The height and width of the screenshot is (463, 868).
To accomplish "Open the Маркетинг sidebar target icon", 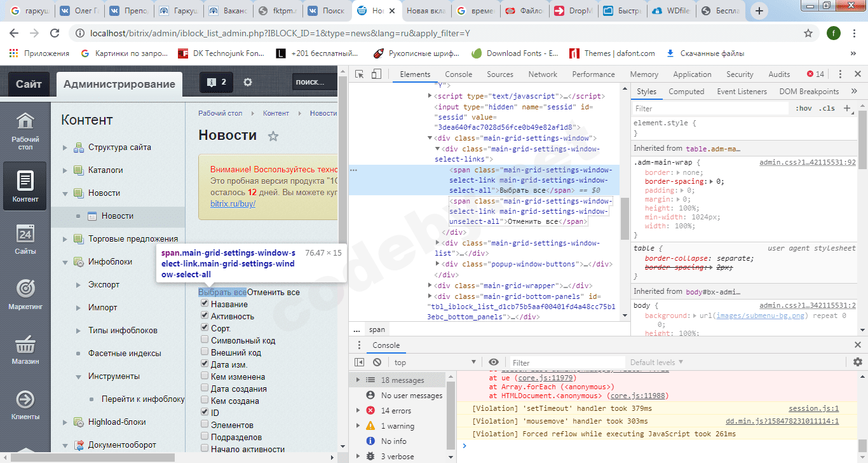I will [x=25, y=289].
